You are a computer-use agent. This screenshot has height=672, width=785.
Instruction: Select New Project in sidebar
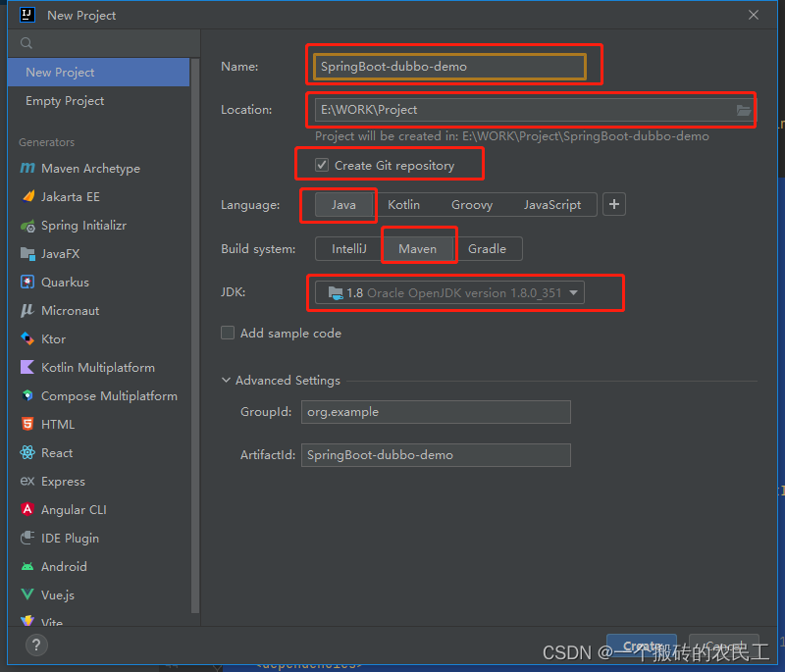[99, 72]
